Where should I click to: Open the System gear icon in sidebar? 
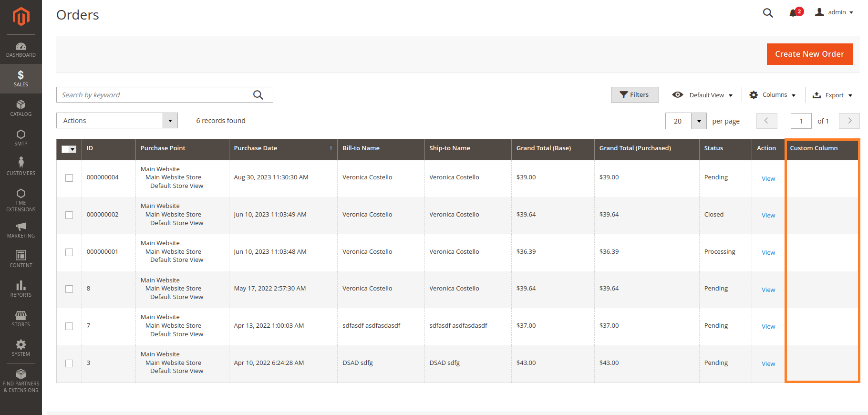[21, 345]
